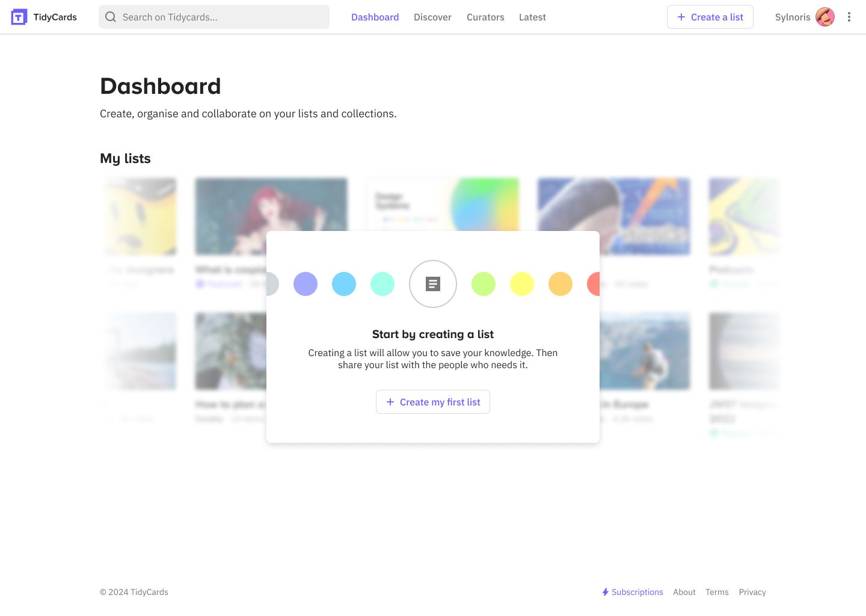Screen dimensions: 866x616
Task: Click the Subscriptions lightning bolt icon
Action: tap(606, 592)
